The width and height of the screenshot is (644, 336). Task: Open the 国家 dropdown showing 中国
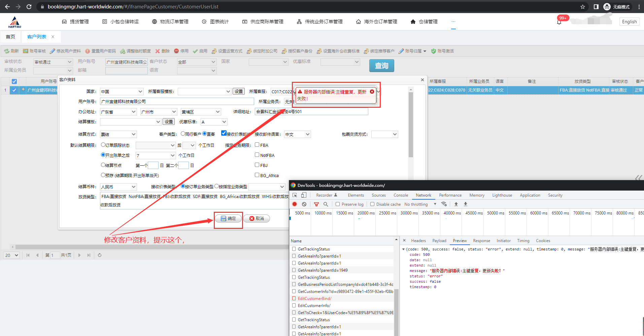(x=122, y=92)
